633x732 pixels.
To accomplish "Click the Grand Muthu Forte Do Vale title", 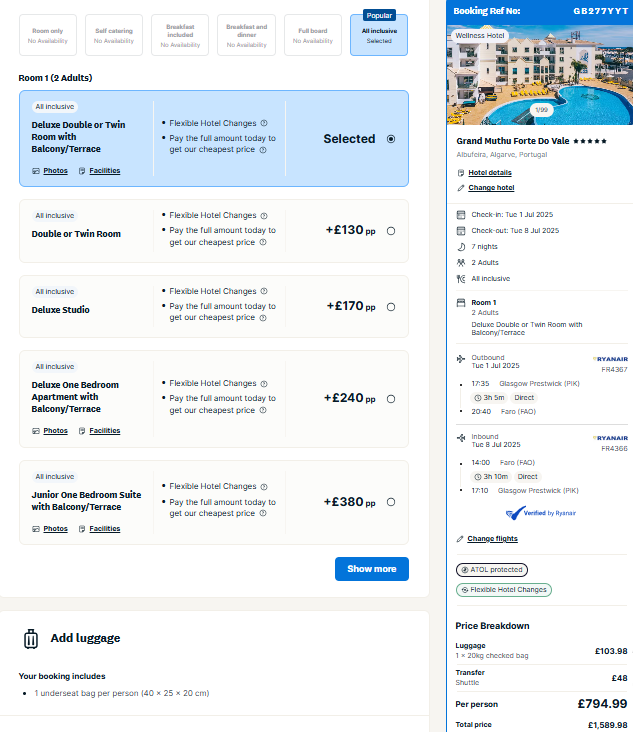I will pos(513,141).
